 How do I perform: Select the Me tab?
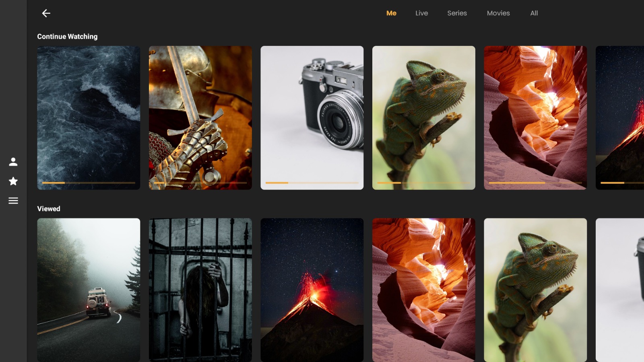[x=391, y=13]
